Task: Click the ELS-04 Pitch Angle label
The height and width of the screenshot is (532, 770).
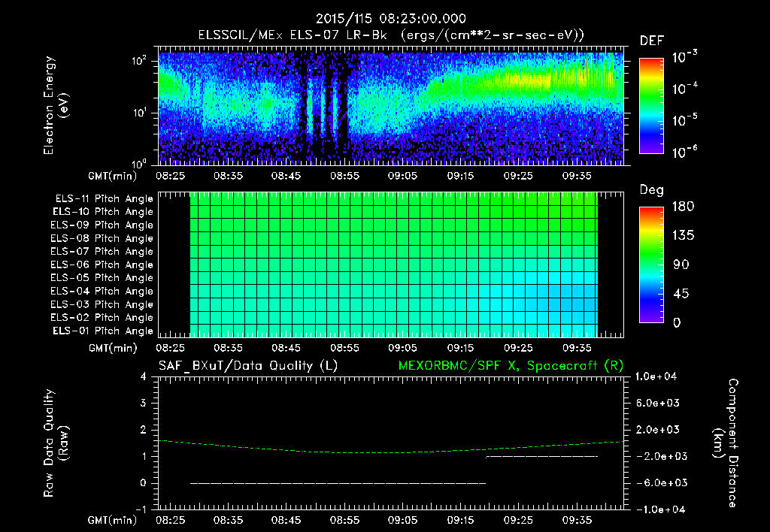Action: tap(102, 291)
